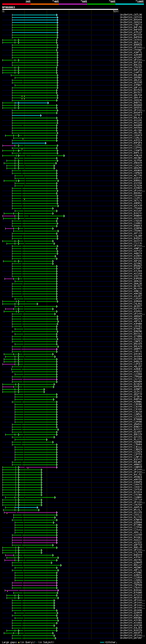146x644 pixels.
Task: Select hit label UniRef100_B6H4B4
Action: (131, 382)
